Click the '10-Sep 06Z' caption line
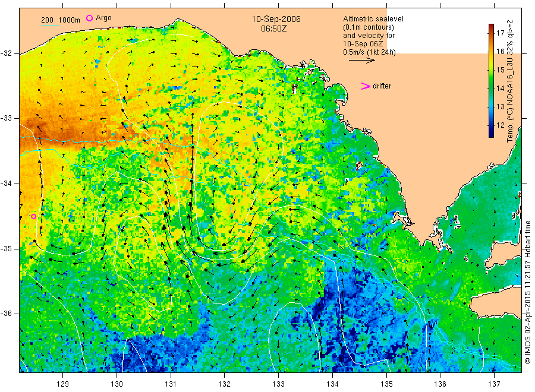The height and width of the screenshot is (392, 535). [363, 44]
